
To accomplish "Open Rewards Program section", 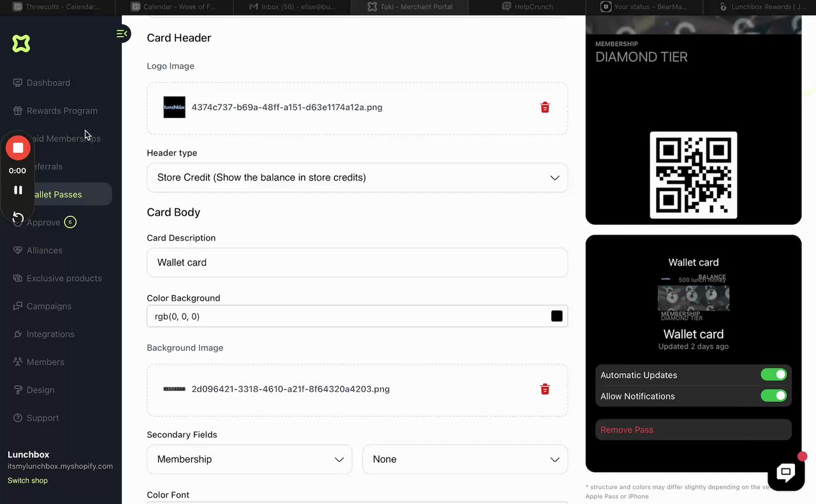I will tap(62, 111).
